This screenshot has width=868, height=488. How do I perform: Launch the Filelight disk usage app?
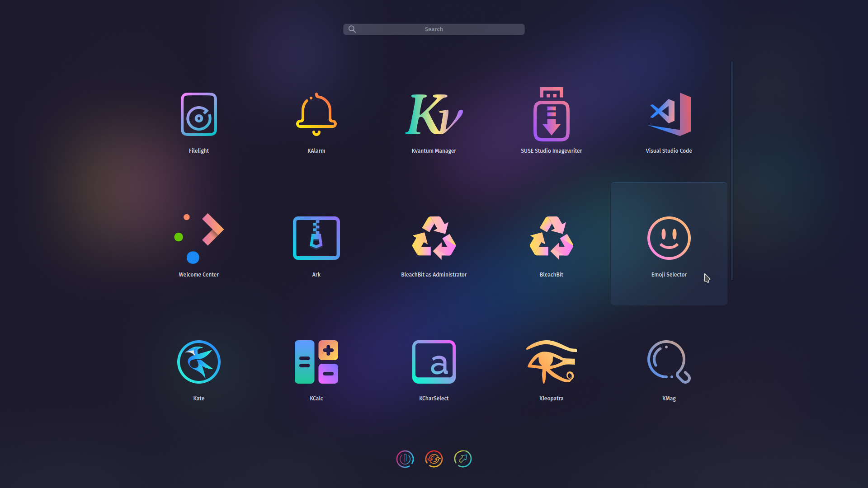point(199,114)
